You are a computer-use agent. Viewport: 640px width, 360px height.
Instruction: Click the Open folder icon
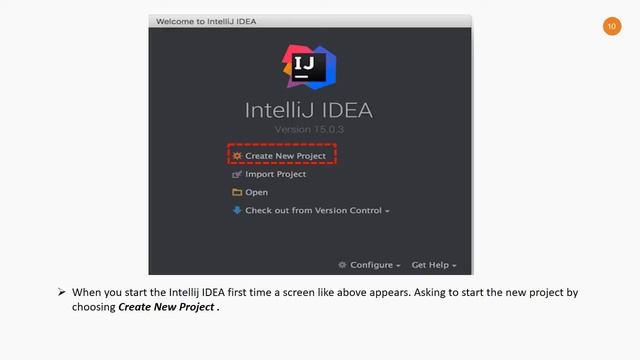(x=237, y=192)
